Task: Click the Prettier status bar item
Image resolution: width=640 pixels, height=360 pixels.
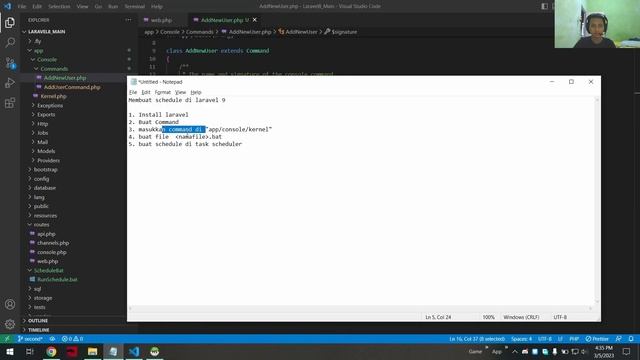Action: point(597,339)
